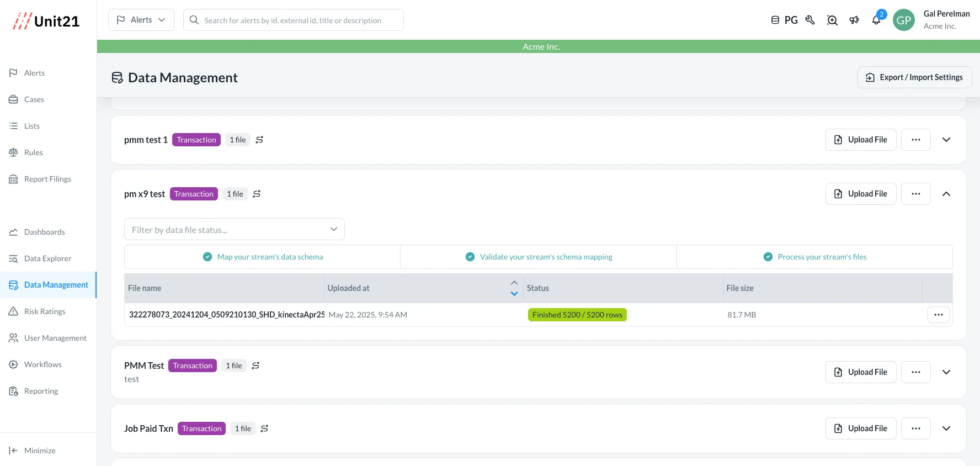Viewport: 980px width, 466px height.
Task: Click the stream icon next to pmm test 1
Action: [259, 140]
